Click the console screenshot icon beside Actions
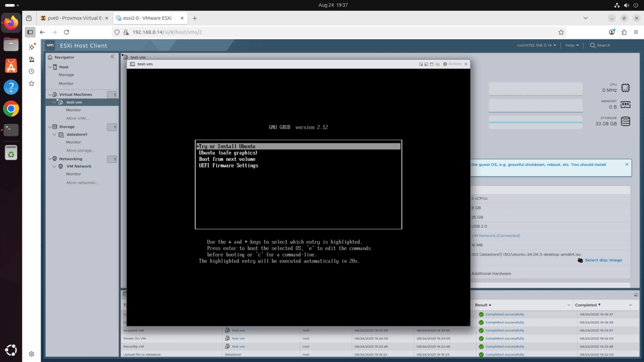Screen dimensions: 644x362 tap(438, 64)
